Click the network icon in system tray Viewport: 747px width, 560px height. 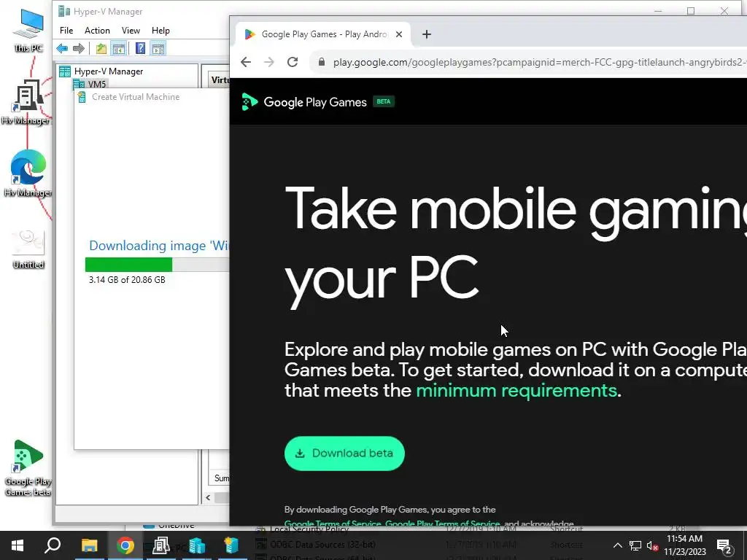point(635,545)
